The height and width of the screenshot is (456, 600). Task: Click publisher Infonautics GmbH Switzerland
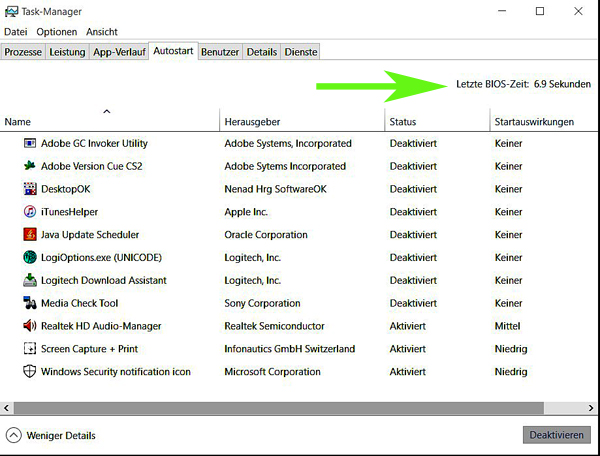(x=290, y=349)
